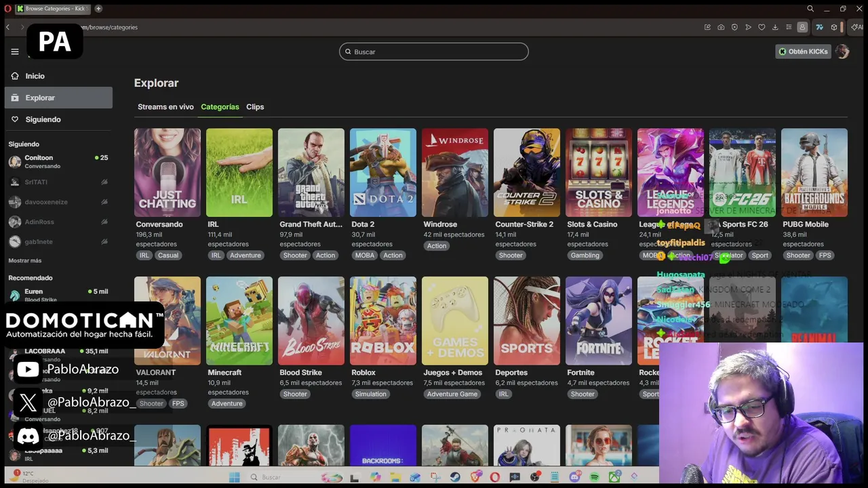Image resolution: width=868 pixels, height=488 pixels.
Task: Open Opera easy setup sliders icon
Action: 789,27
